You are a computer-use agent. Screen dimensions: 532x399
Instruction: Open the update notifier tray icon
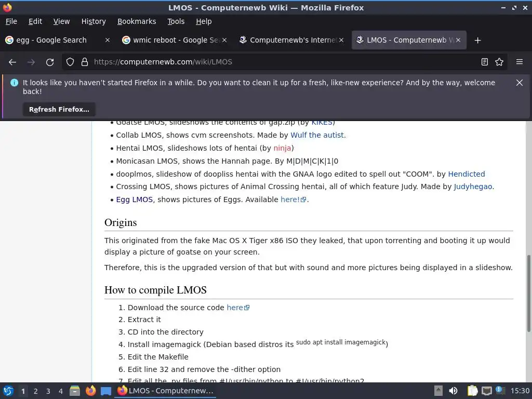pyautogui.click(x=500, y=390)
